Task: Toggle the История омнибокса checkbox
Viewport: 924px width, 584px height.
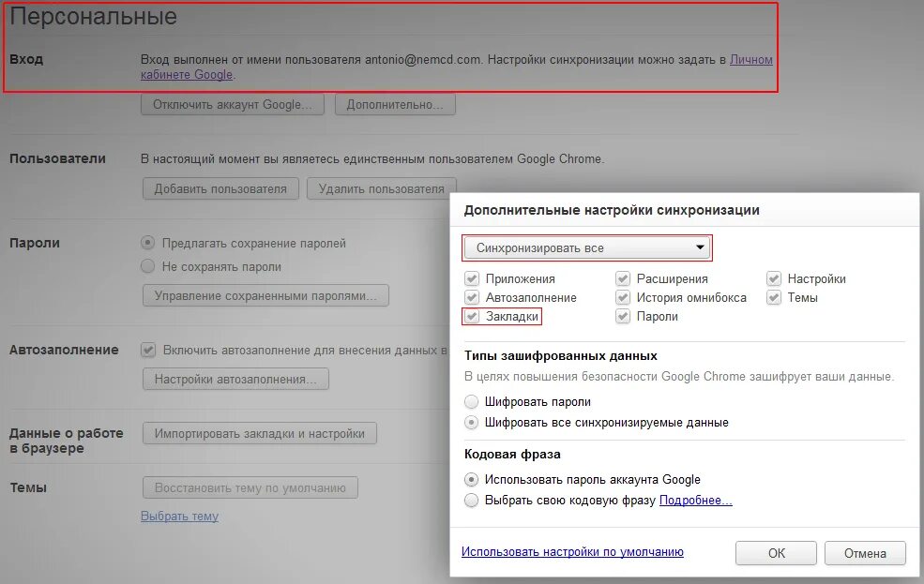Action: (x=622, y=297)
